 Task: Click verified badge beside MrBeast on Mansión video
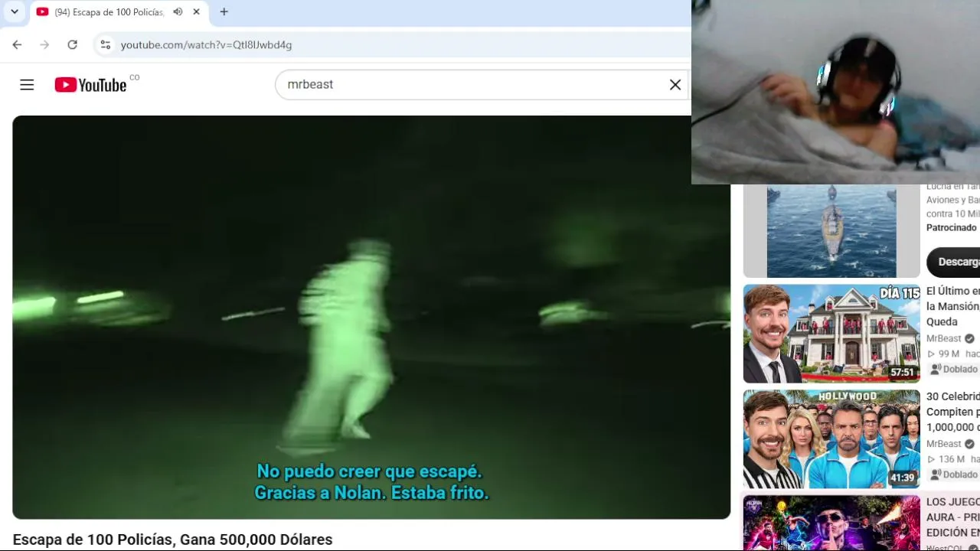click(x=969, y=339)
